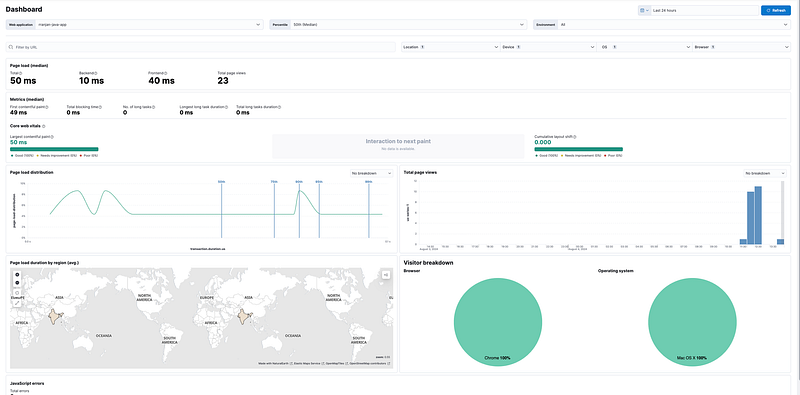The height and width of the screenshot is (395, 800).
Task: Zoom in on the region map
Action: pyautogui.click(x=17, y=275)
